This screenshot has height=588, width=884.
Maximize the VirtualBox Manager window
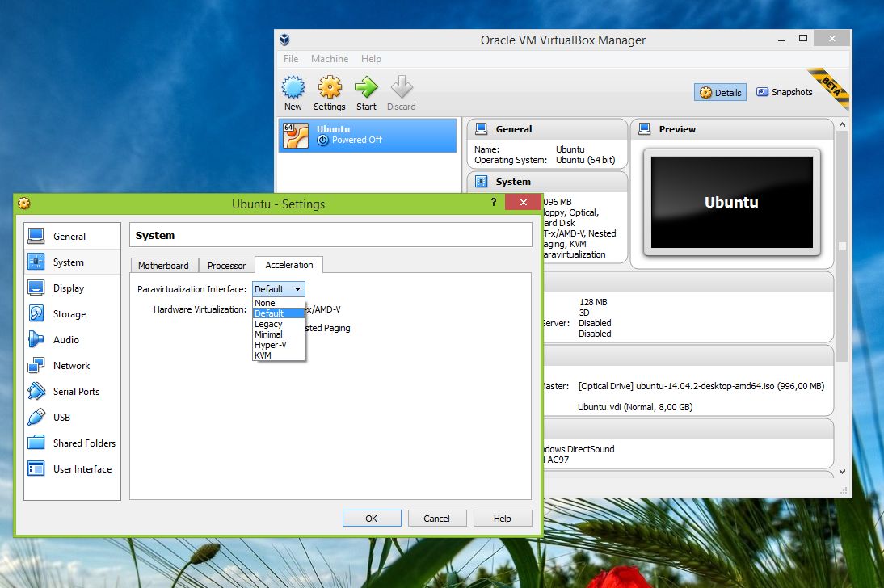(803, 38)
